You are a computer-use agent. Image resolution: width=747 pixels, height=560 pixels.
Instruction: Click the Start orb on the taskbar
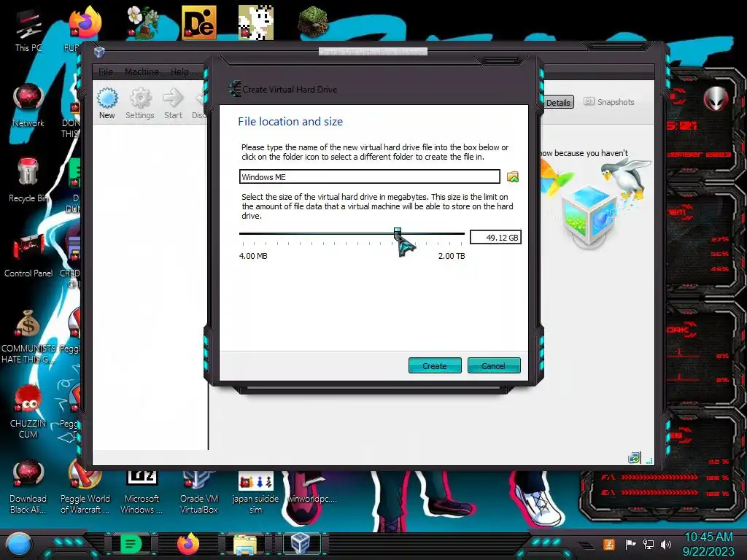[x=19, y=544]
